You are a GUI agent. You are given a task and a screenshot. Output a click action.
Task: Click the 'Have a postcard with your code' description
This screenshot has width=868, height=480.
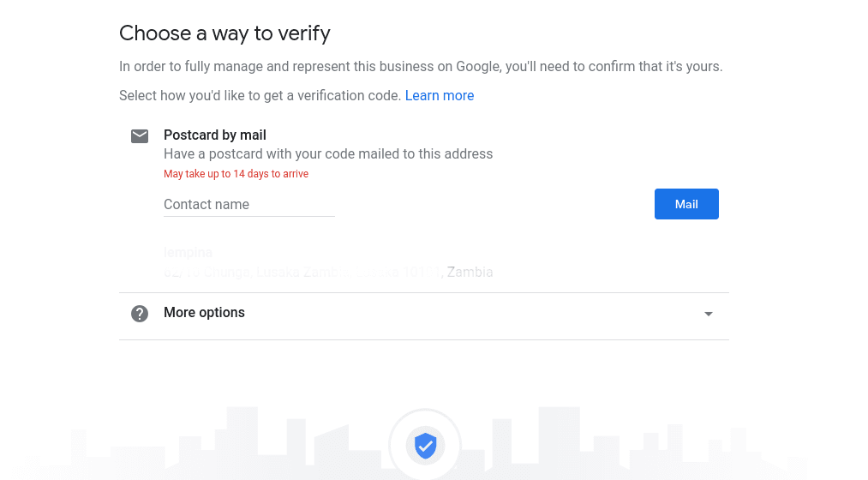328,154
